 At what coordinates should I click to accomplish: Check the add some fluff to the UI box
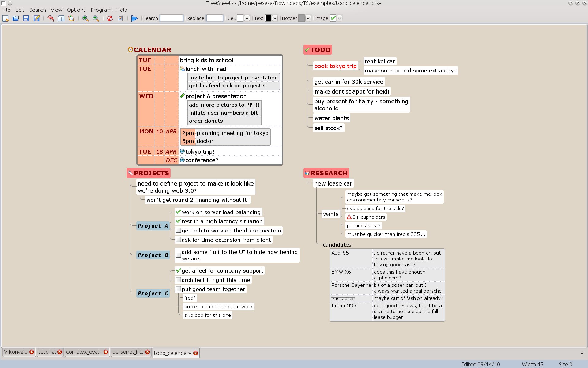coord(179,255)
